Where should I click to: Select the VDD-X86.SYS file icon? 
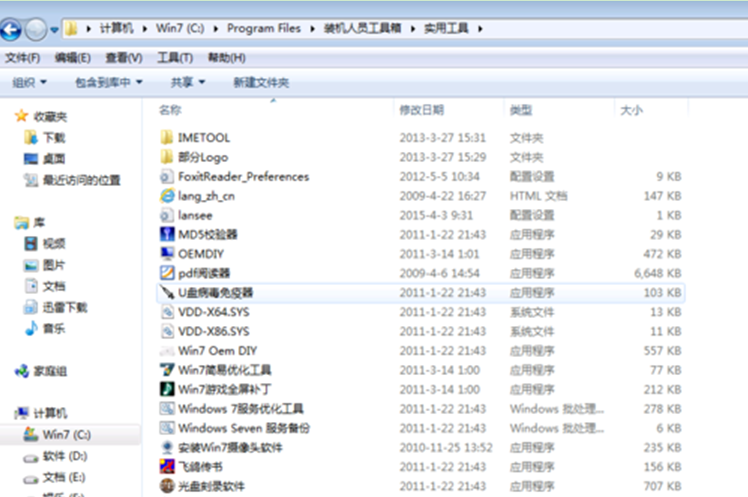coord(166,331)
